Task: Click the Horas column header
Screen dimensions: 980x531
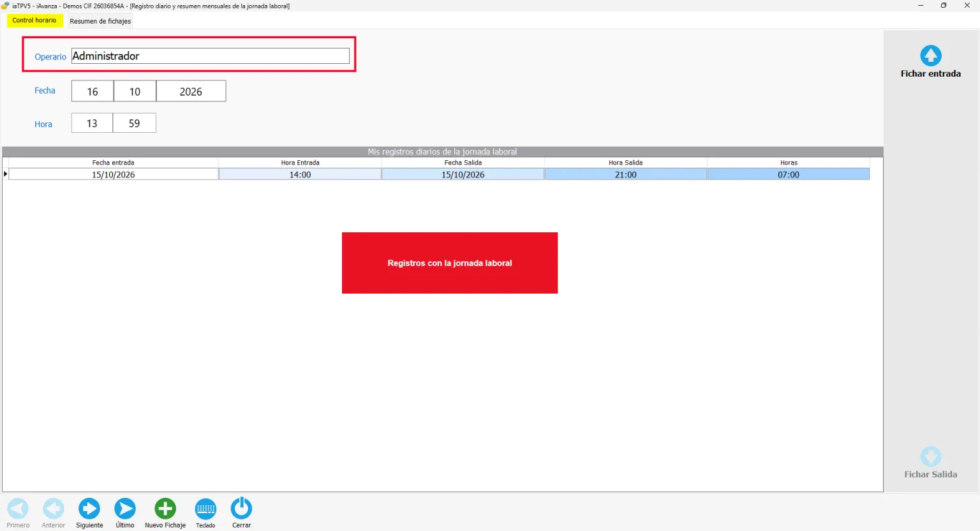Action: 789,163
